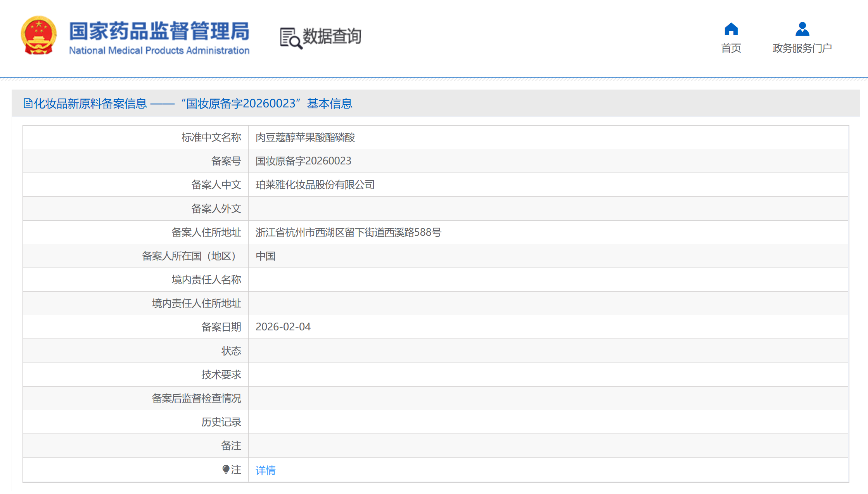Click the filing heading 国妆原备字20260023 基本信息
The image size is (868, 494).
(x=266, y=104)
